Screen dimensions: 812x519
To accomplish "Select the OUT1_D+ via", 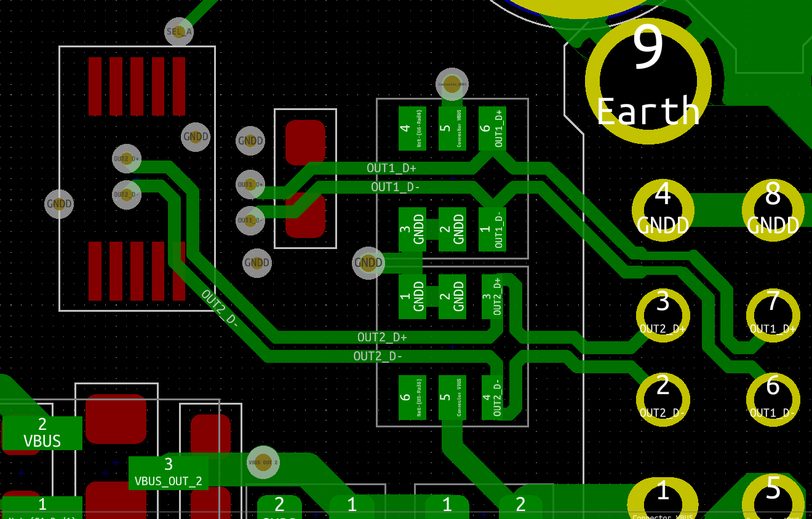I will [x=250, y=184].
